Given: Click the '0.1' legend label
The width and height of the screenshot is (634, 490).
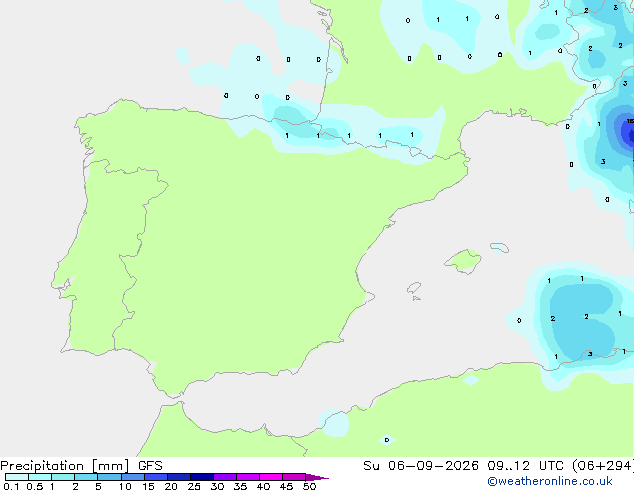Looking at the screenshot, I should 11,486.
